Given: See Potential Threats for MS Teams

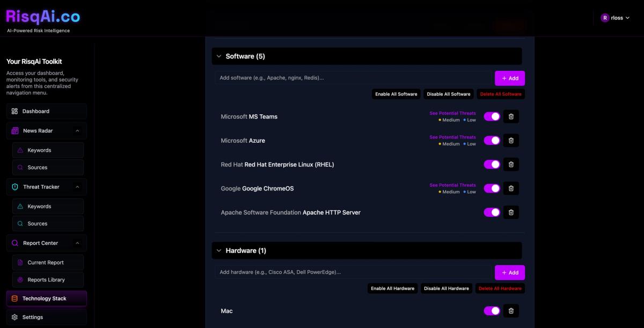Looking at the screenshot, I should 452,113.
